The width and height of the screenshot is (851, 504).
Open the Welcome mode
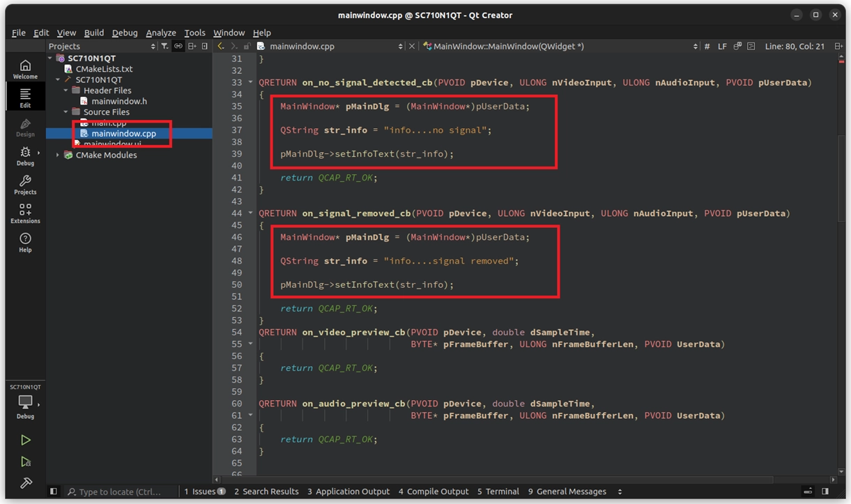[25, 69]
